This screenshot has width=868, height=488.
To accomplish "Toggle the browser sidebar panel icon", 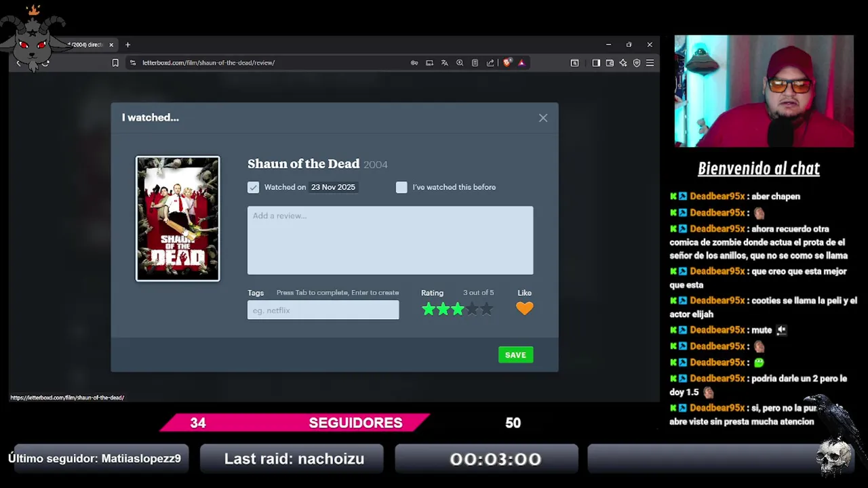I will (596, 63).
